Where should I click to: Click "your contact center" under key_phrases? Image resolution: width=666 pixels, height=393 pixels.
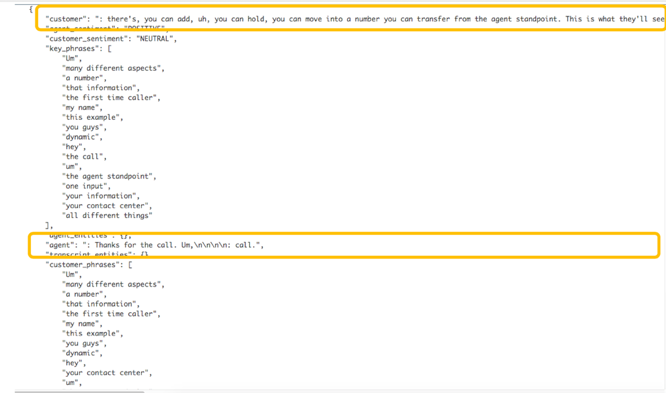(107, 206)
